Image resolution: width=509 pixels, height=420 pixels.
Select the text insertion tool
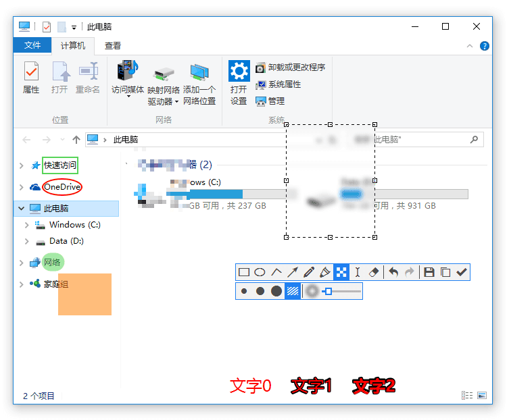[358, 272]
